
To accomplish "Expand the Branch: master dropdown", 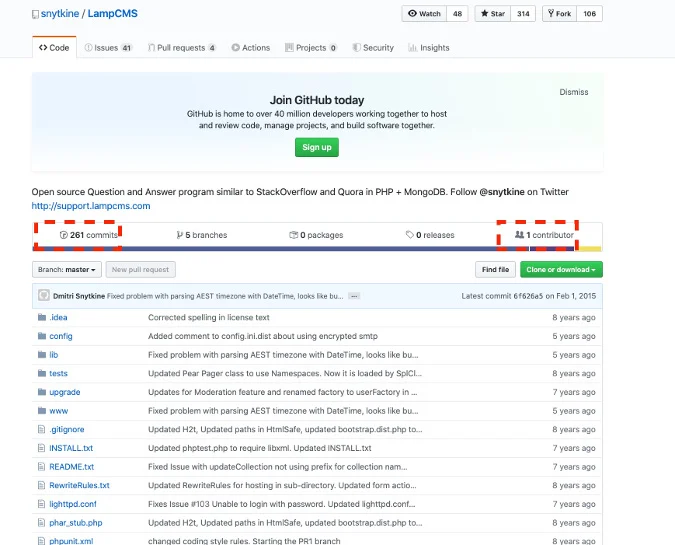I will coord(67,269).
